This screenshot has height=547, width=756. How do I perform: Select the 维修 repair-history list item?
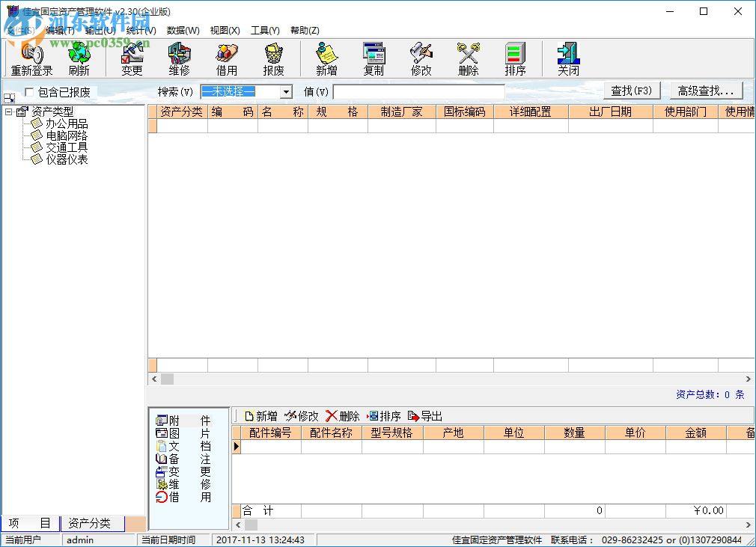pos(183,484)
